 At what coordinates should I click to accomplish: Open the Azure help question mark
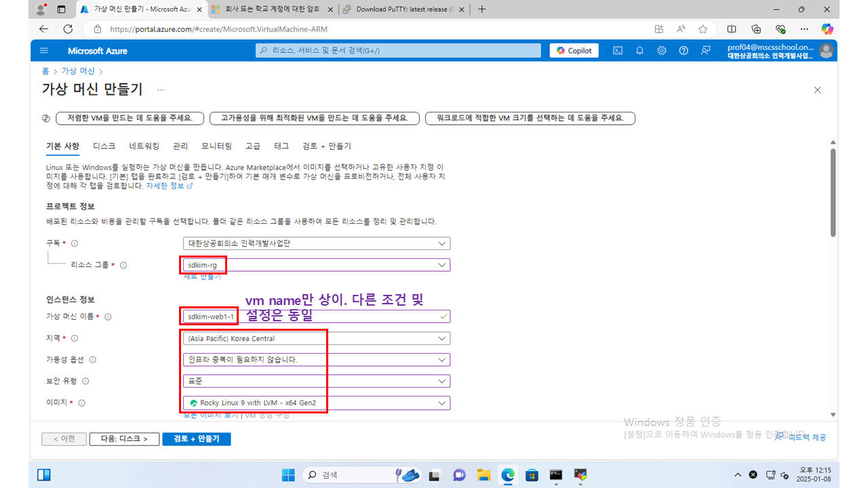point(684,51)
